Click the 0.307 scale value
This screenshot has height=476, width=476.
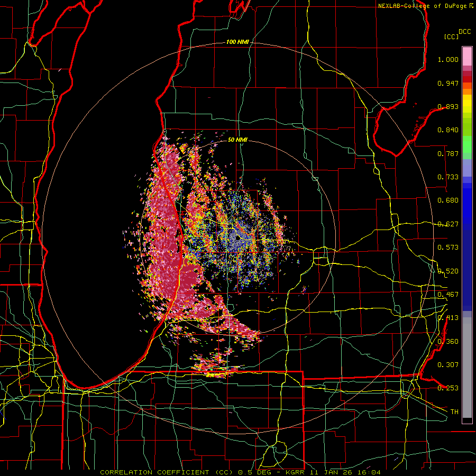click(x=448, y=365)
